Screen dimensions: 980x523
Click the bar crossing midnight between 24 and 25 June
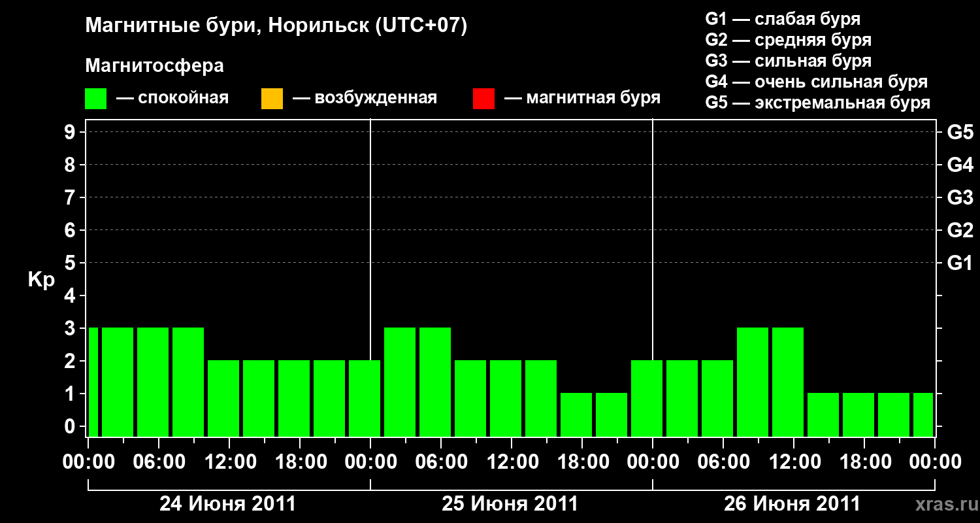point(365,398)
